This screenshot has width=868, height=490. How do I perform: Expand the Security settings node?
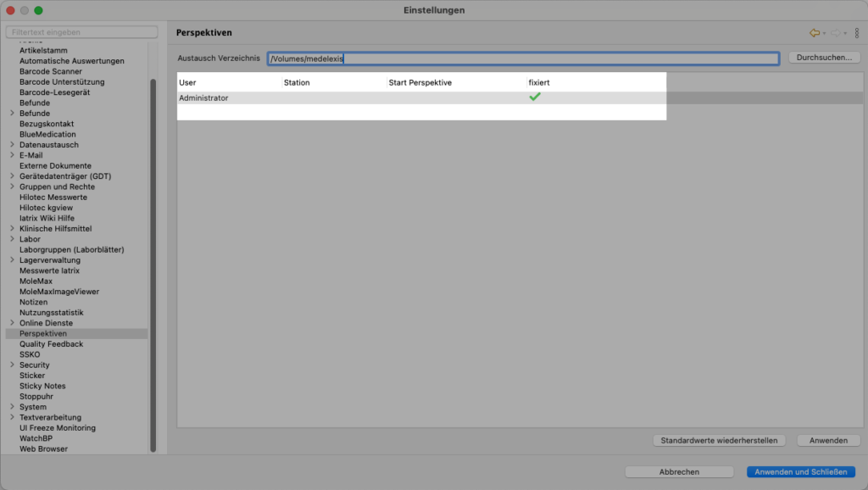point(12,365)
